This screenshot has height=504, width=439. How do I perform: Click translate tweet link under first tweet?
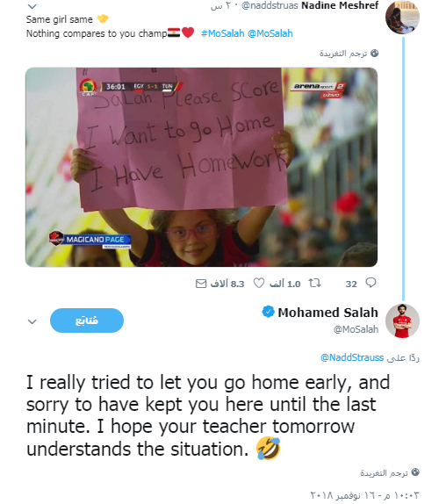coord(343,54)
